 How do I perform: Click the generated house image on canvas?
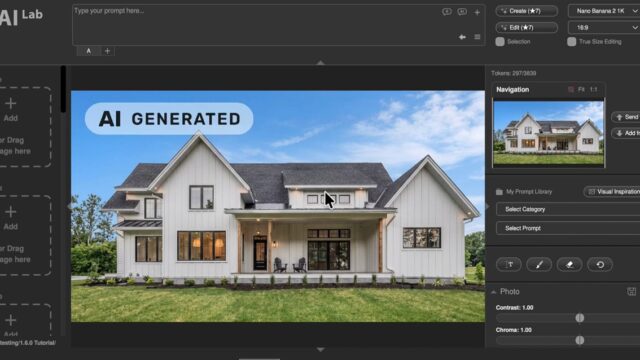click(278, 206)
